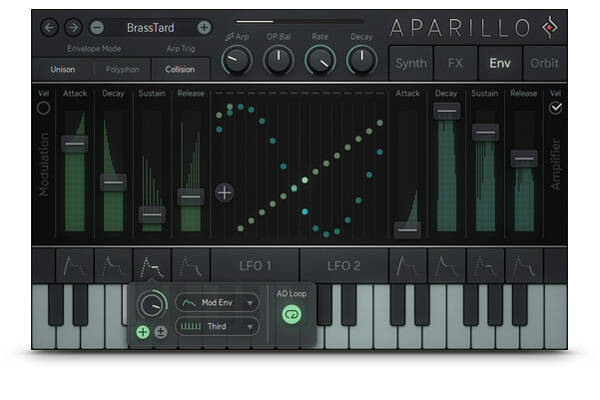Click the popup modulation amount knob

point(152,305)
